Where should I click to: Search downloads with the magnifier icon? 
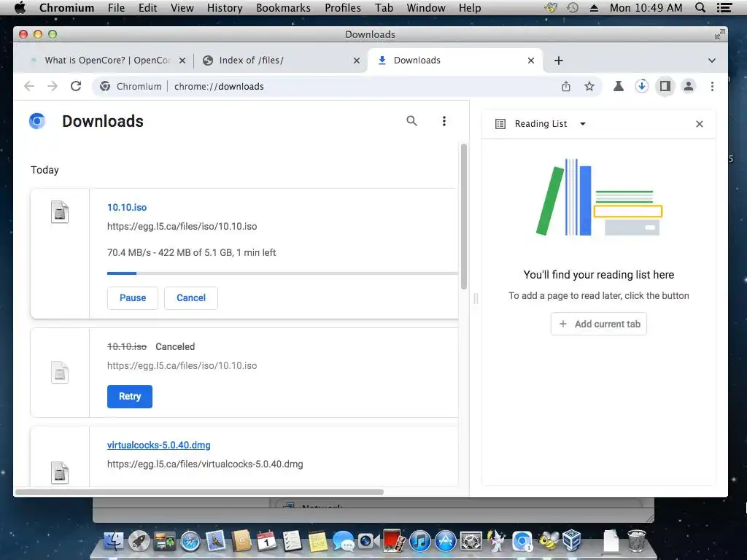411,121
